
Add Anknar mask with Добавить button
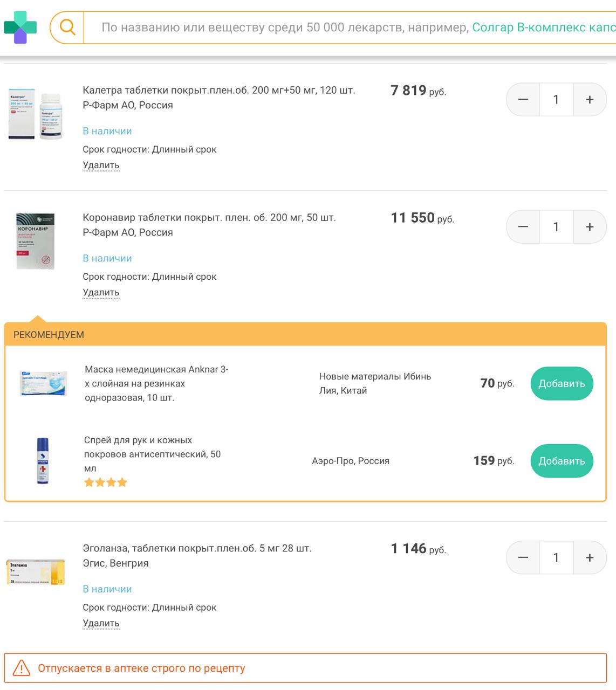click(x=562, y=384)
